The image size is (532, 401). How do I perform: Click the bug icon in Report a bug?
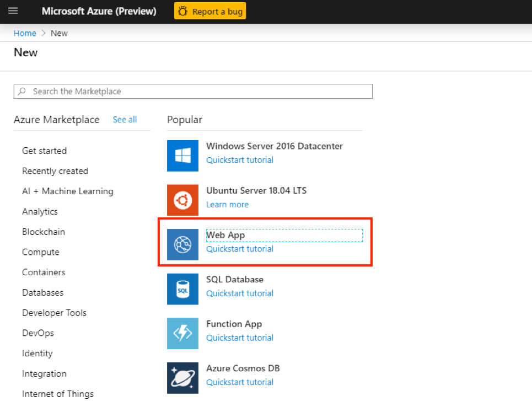point(184,12)
